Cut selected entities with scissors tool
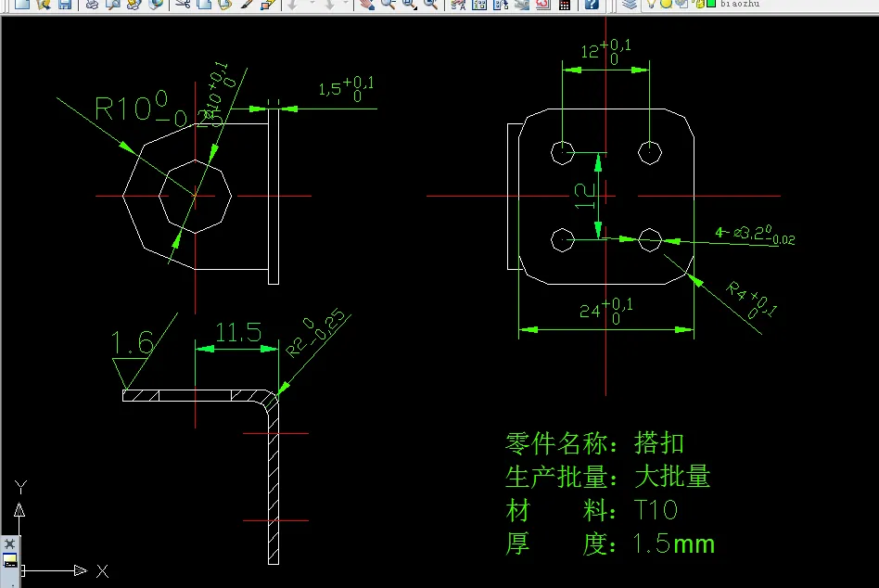The height and width of the screenshot is (588, 879). coord(182,6)
